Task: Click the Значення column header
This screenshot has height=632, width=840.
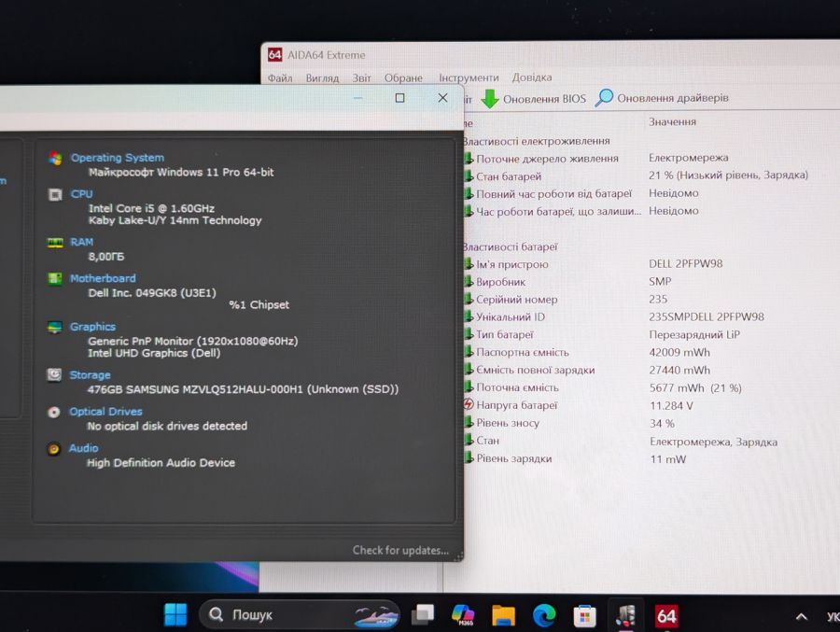Action: point(672,121)
